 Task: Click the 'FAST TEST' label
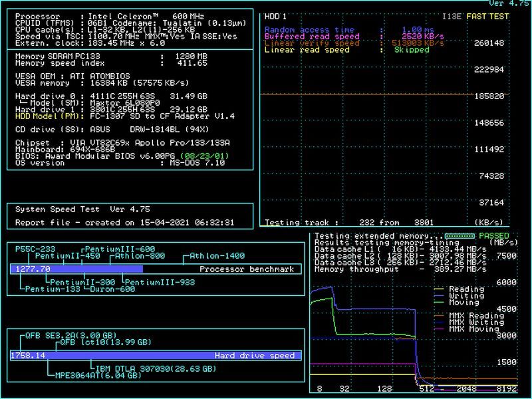[487, 17]
